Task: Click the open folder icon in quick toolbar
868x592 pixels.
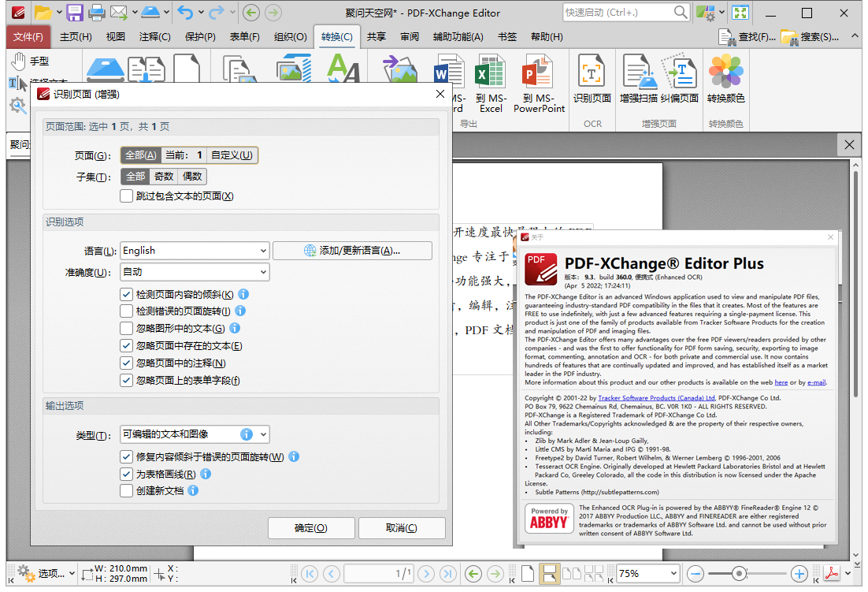Action: click(43, 12)
